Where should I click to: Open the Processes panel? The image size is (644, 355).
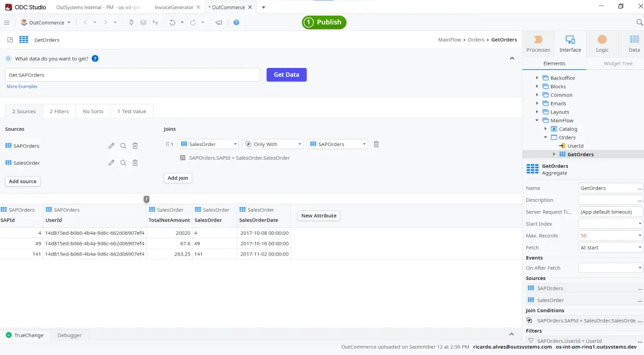click(x=538, y=43)
